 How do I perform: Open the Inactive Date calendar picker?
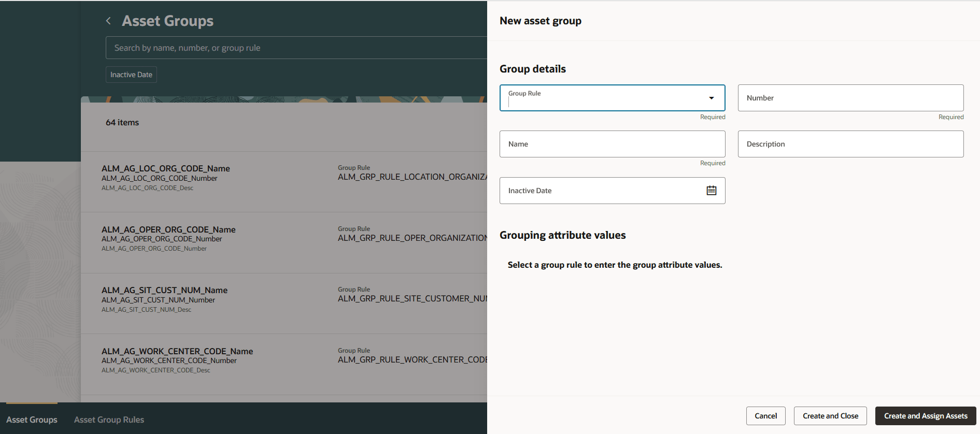[x=711, y=191]
